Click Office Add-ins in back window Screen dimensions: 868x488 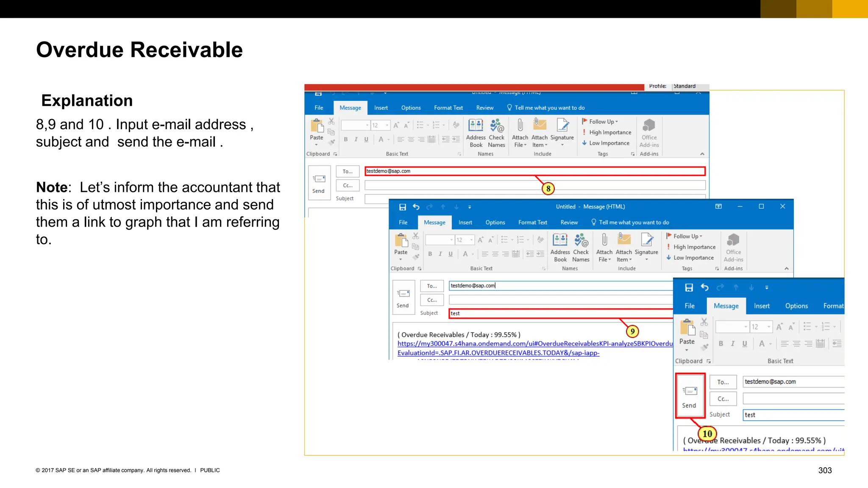click(x=649, y=133)
